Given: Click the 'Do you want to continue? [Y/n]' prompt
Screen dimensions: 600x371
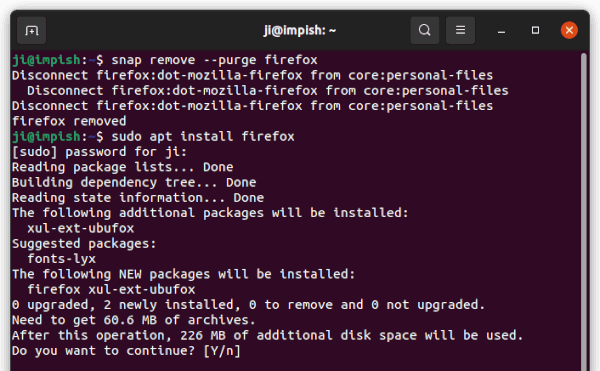Looking at the screenshot, I should pos(126,351).
